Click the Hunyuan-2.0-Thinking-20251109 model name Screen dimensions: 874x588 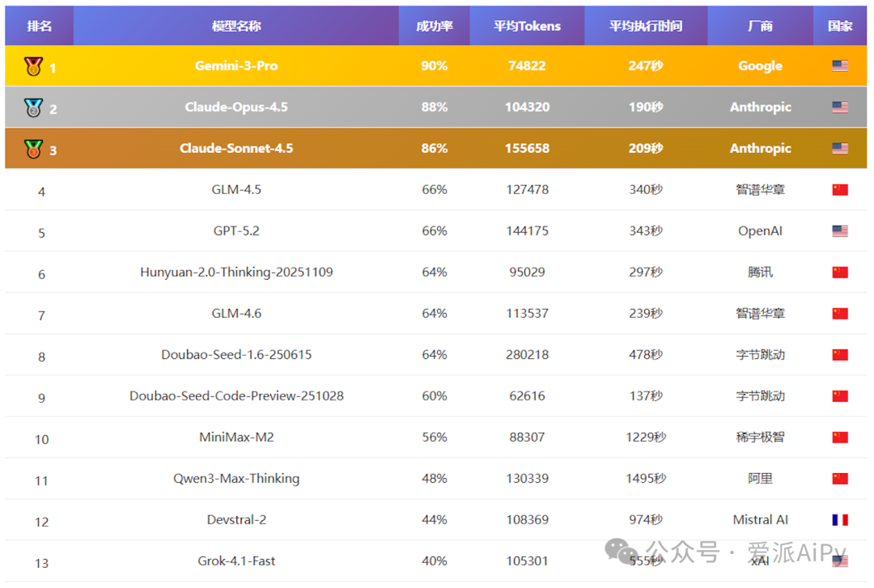click(236, 272)
